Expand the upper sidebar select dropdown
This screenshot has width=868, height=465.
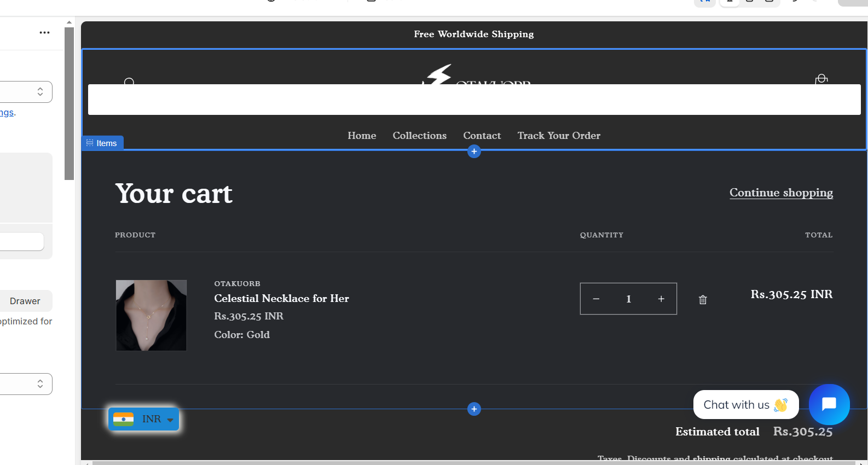26,92
